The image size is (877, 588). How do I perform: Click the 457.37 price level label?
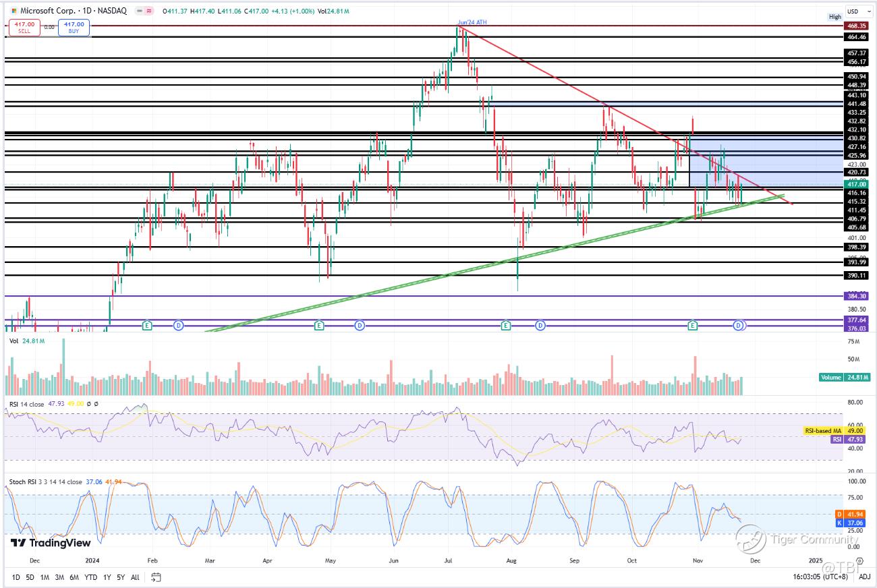[x=857, y=53]
